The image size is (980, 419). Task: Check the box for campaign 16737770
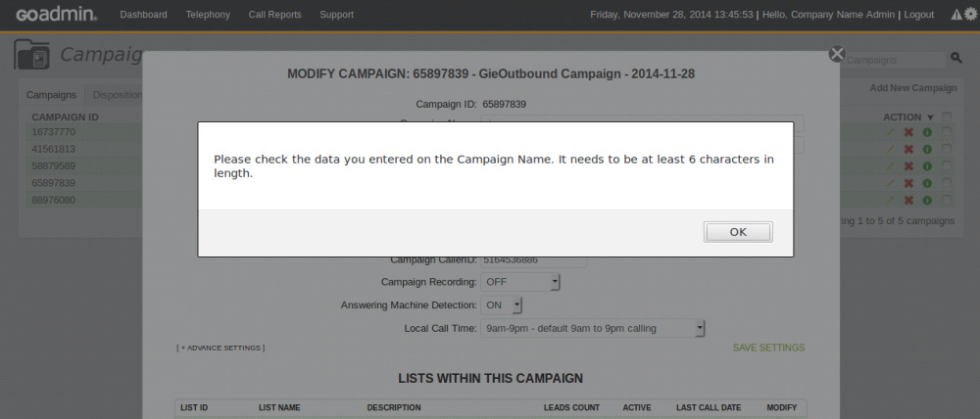(x=947, y=132)
